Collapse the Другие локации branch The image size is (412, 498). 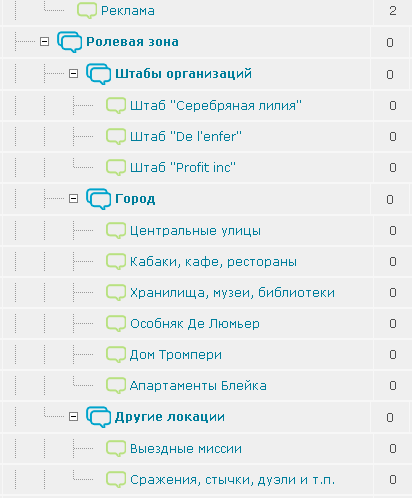click(73, 417)
